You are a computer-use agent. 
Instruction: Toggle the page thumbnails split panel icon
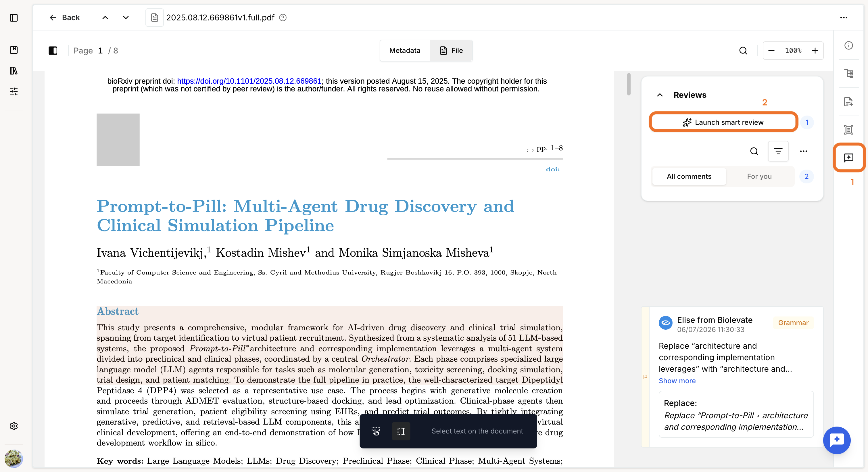tap(53, 51)
